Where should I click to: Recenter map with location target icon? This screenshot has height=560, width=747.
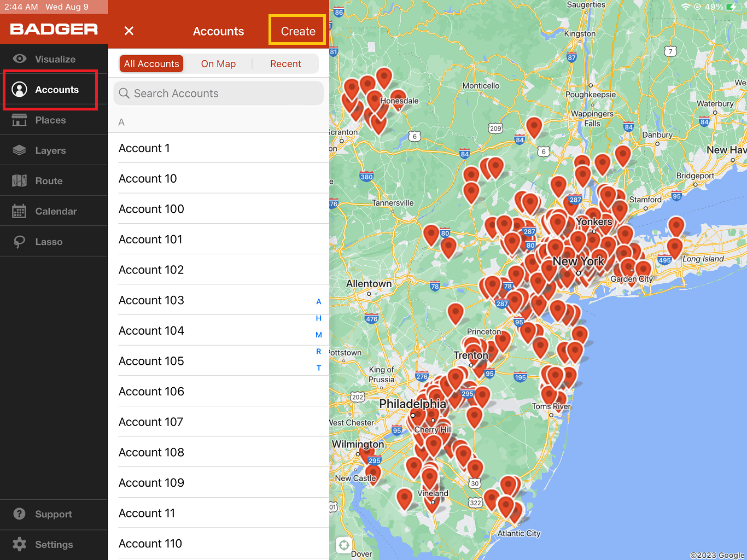344,545
